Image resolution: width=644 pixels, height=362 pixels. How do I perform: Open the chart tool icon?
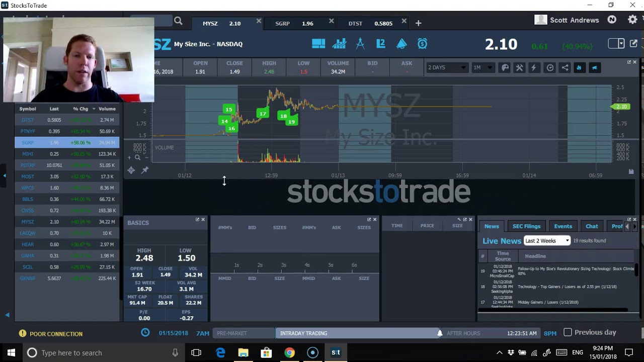[x=339, y=44]
